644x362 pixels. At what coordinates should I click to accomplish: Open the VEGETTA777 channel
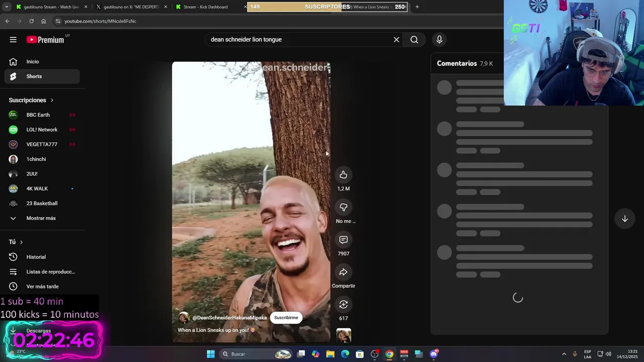(42, 144)
